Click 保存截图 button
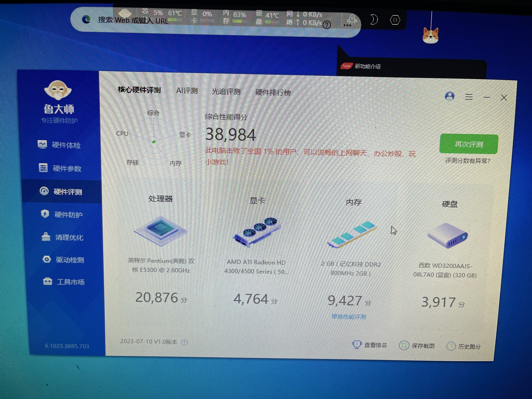The image size is (532, 399). click(x=417, y=346)
